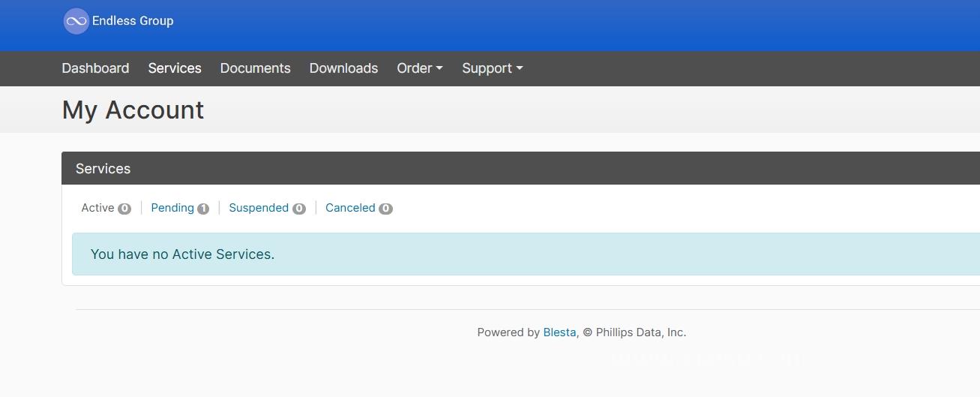Open the Downloads navigation item

[x=343, y=68]
